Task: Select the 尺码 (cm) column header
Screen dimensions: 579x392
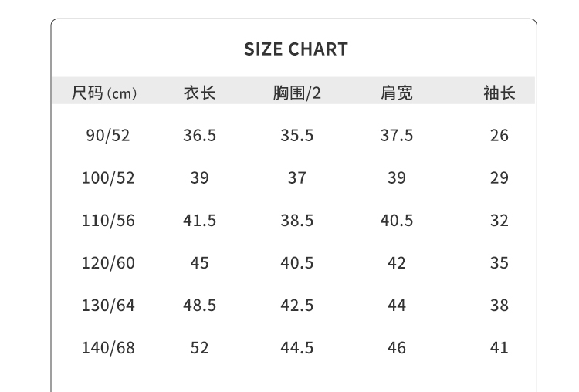Action: click(104, 93)
